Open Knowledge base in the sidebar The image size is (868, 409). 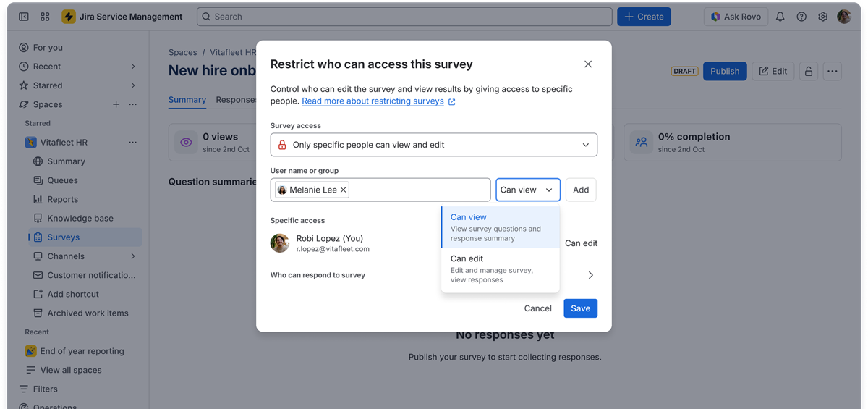80,218
